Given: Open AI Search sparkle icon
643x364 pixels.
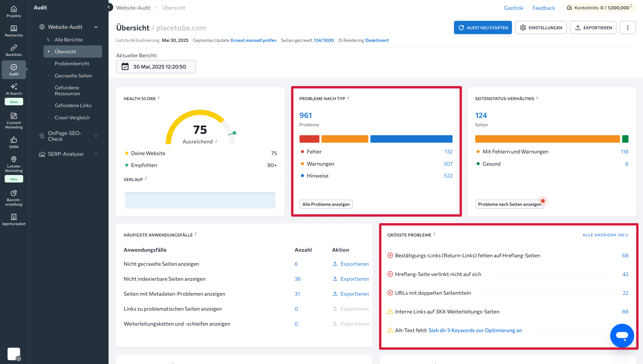Looking at the screenshot, I should point(14,87).
